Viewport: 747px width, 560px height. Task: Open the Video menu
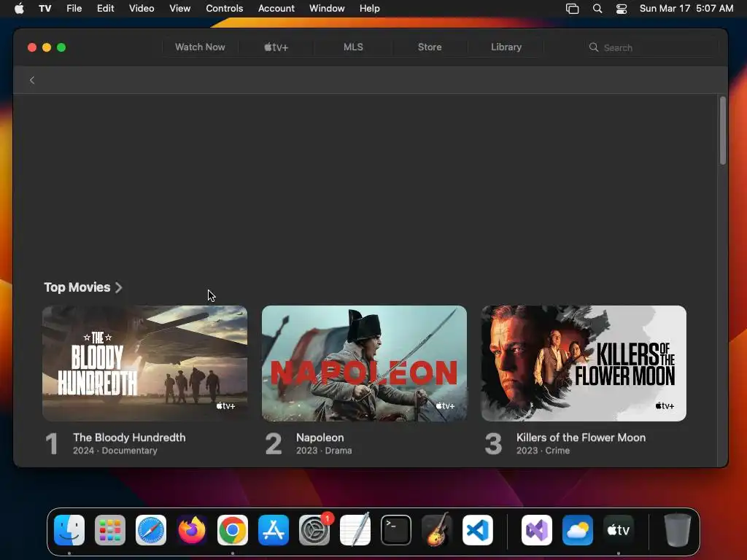142,8
